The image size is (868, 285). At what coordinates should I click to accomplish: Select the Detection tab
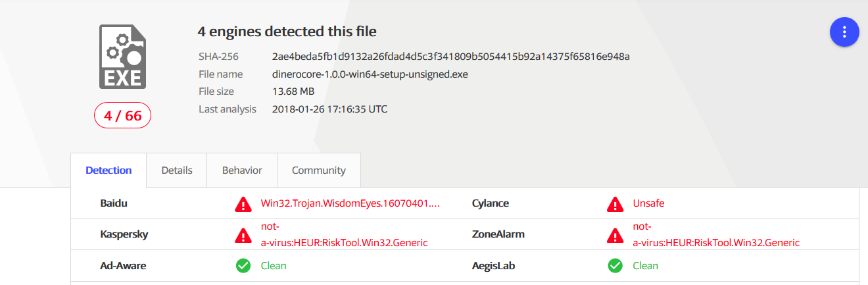click(108, 170)
